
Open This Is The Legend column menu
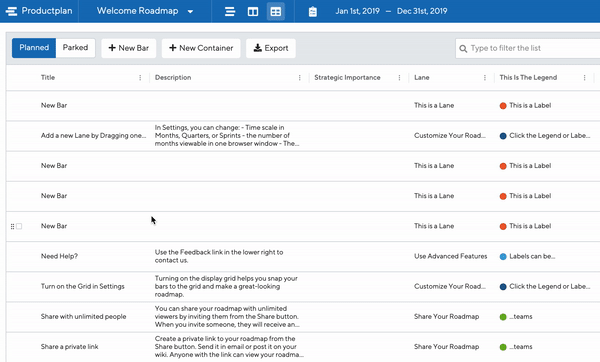[584, 78]
